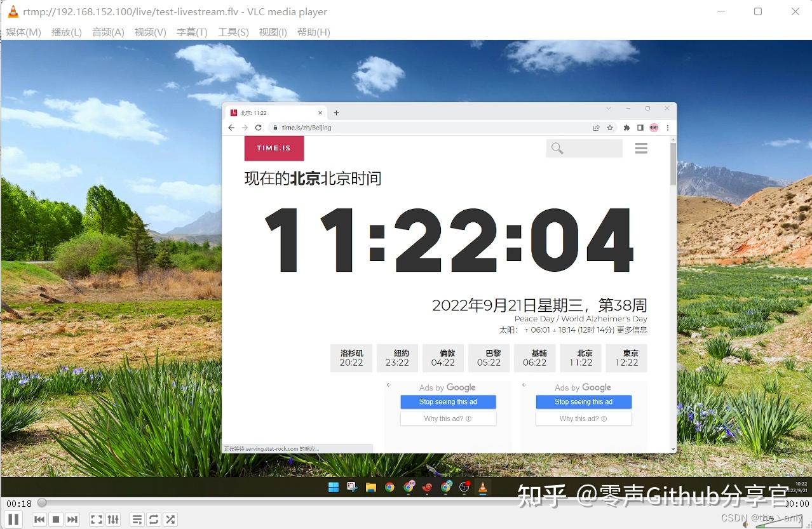Select the 北京: 11:22 Chrome tab
Screen dimensions: 812x529
coord(276,113)
